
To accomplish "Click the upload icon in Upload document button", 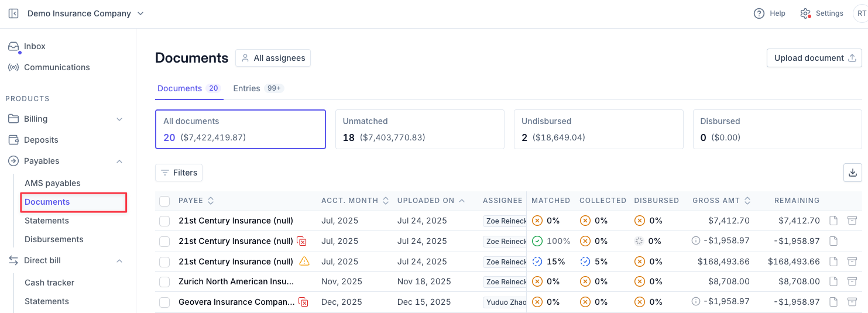I will (x=852, y=58).
